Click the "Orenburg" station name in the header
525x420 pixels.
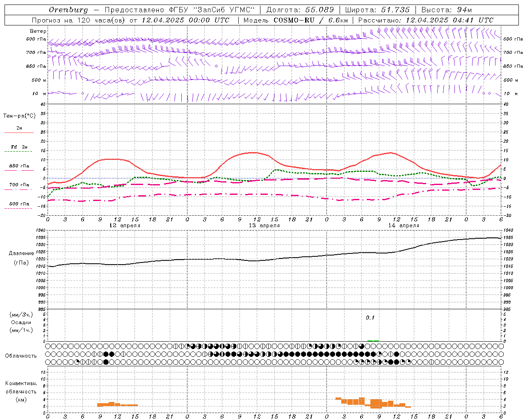click(x=68, y=10)
